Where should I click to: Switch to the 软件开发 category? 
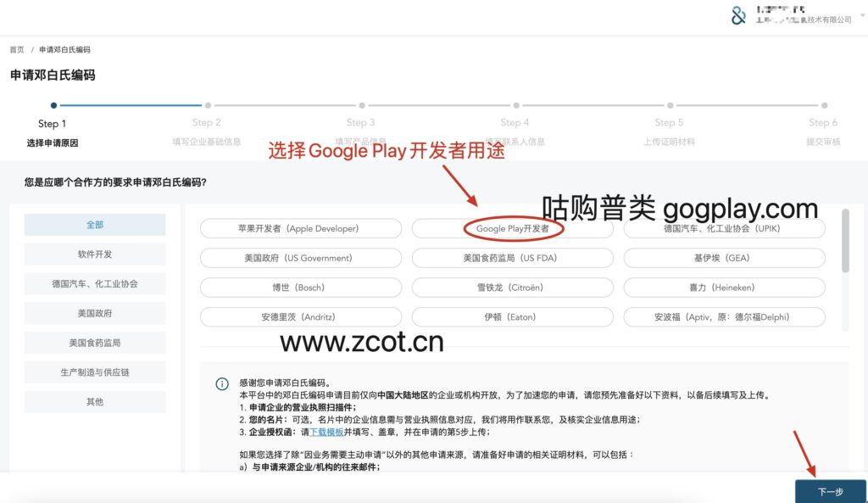click(94, 254)
